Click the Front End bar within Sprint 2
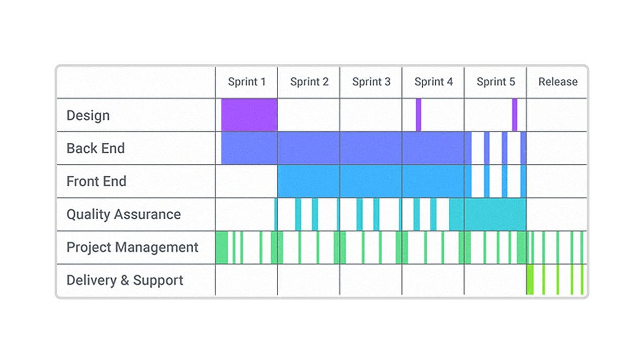 point(309,182)
